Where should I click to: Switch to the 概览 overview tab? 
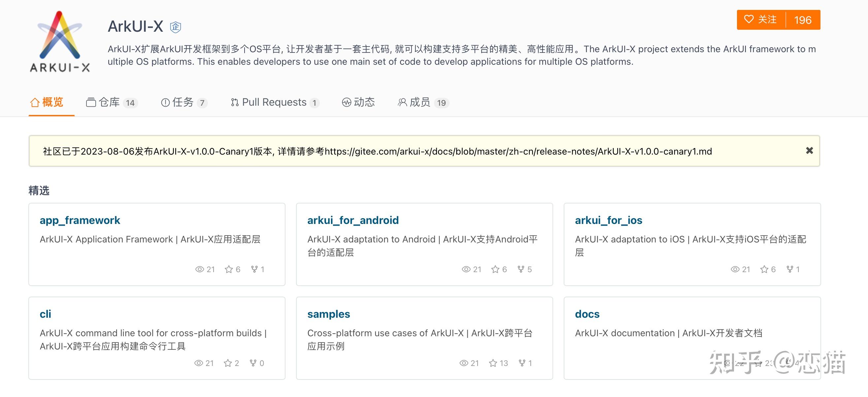point(47,102)
